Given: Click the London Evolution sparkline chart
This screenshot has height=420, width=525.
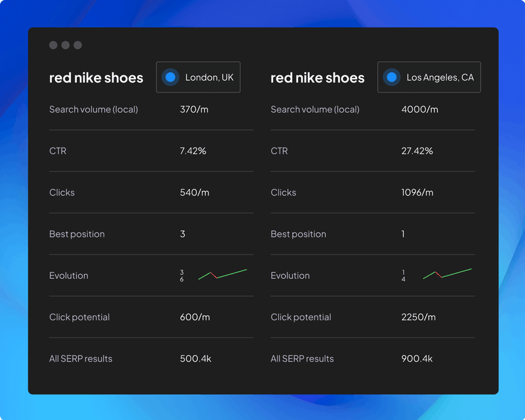Looking at the screenshot, I should [222, 274].
